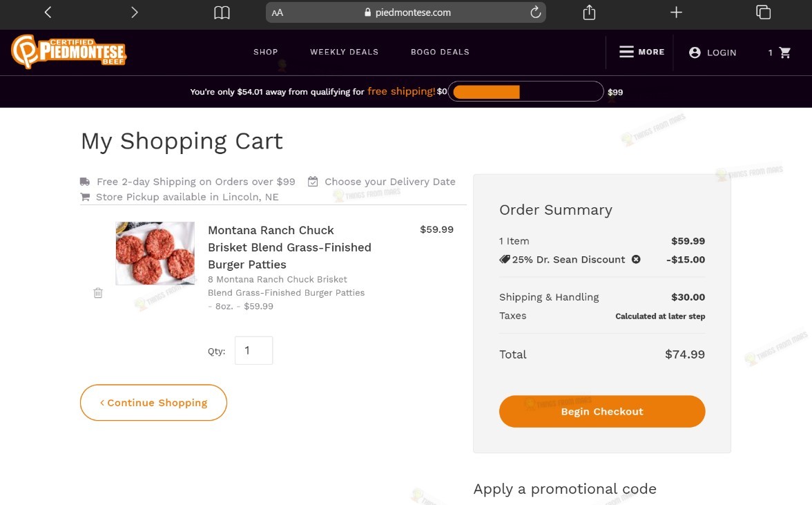Remove item with the trash icon
This screenshot has height=505, width=812.
tap(98, 293)
